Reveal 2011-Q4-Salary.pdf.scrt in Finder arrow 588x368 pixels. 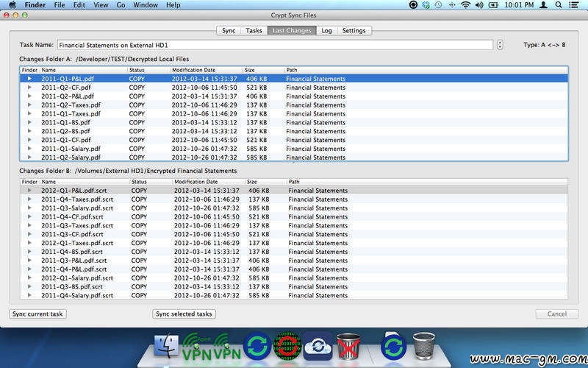point(29,295)
